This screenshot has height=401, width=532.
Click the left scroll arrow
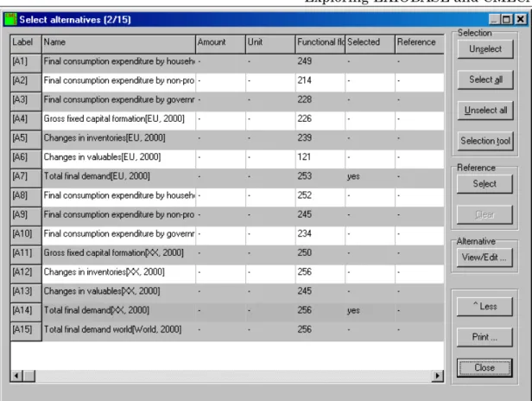16,376
